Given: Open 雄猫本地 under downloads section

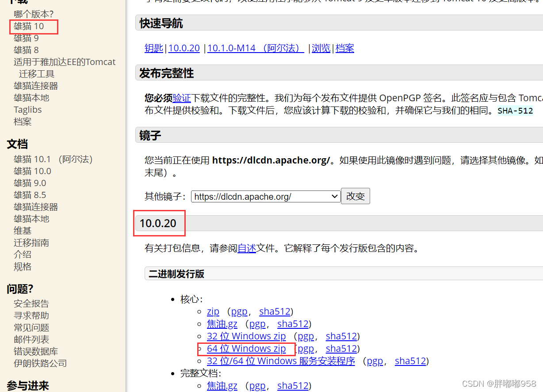Looking at the screenshot, I should (31, 98).
